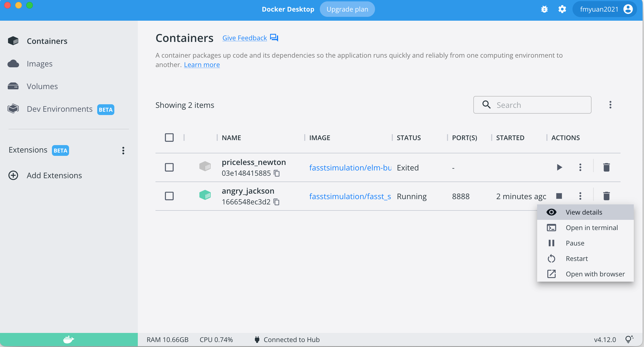644x347 pixels.
Task: Open more options next to Search field
Action: [610, 105]
